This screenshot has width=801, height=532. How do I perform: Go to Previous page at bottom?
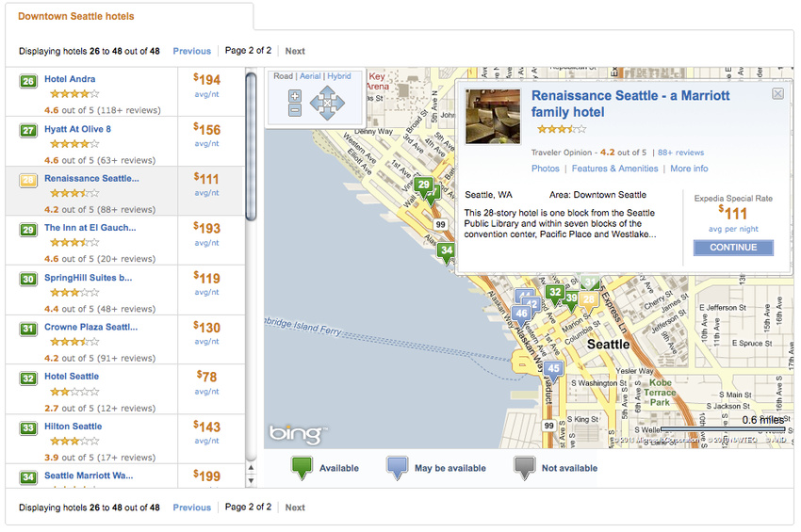pos(191,508)
